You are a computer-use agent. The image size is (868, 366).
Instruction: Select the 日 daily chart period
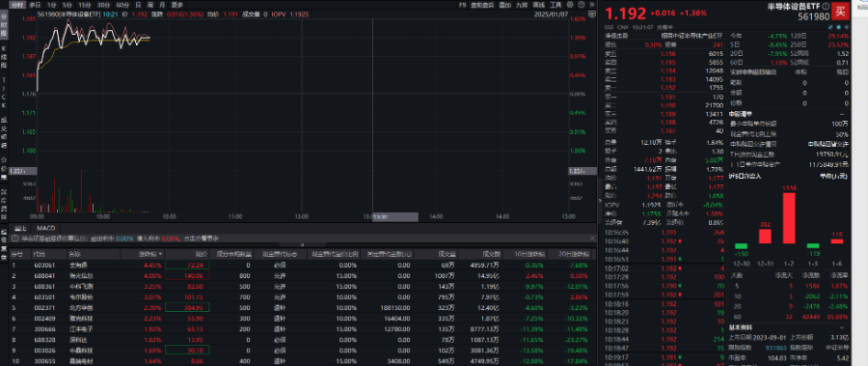click(138, 5)
